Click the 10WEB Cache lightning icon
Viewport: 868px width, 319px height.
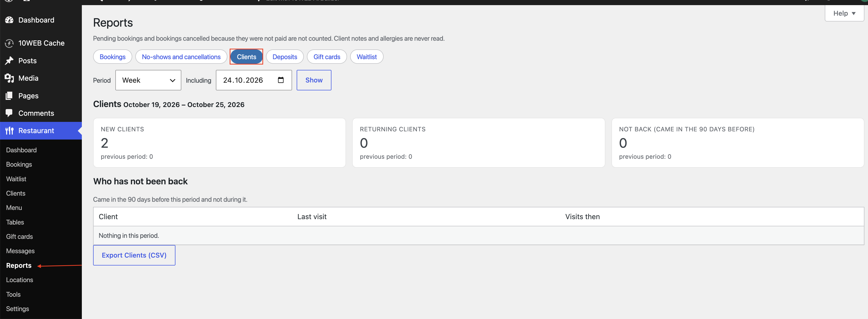(x=9, y=43)
